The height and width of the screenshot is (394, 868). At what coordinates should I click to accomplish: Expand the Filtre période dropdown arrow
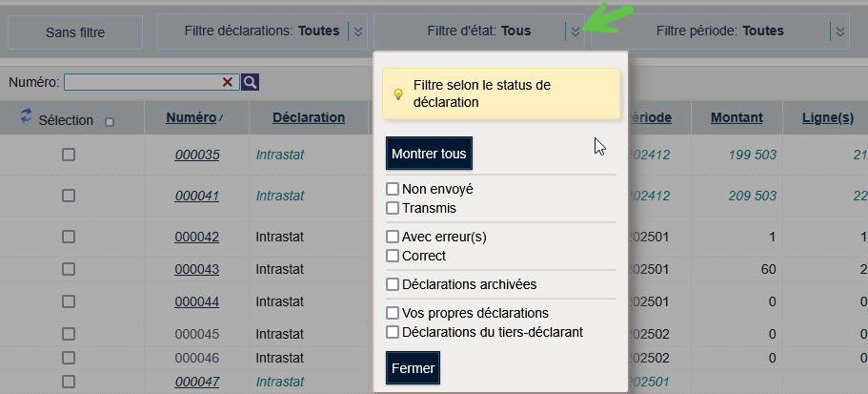pos(840,31)
